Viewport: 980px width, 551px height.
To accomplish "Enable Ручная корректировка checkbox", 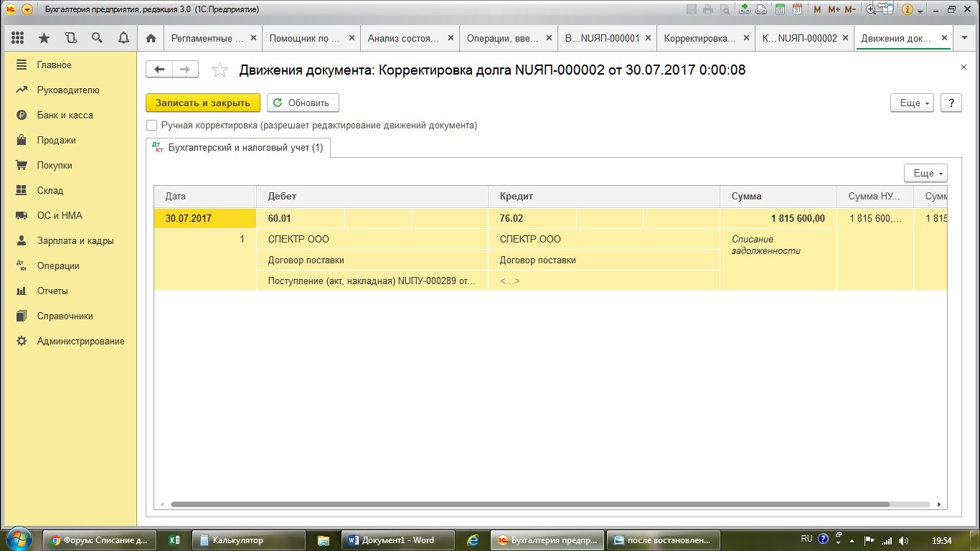I will [x=151, y=126].
